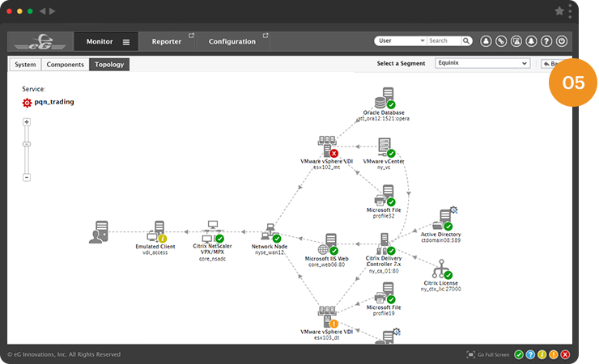Click the browser forward arrow

pos(53,11)
